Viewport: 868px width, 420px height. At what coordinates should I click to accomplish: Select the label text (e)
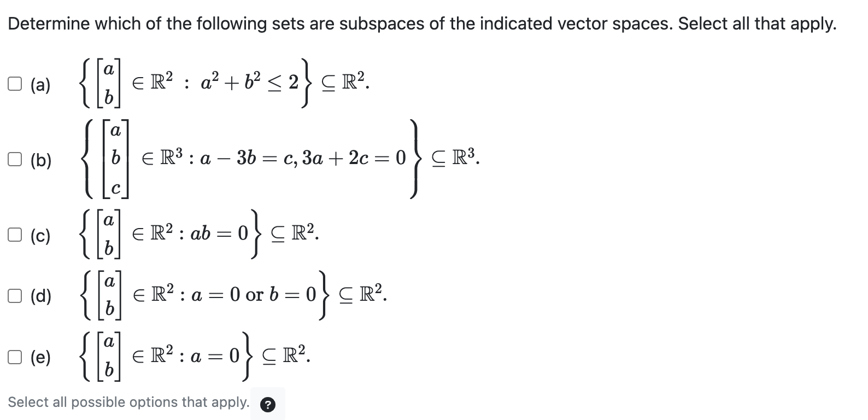(x=40, y=358)
